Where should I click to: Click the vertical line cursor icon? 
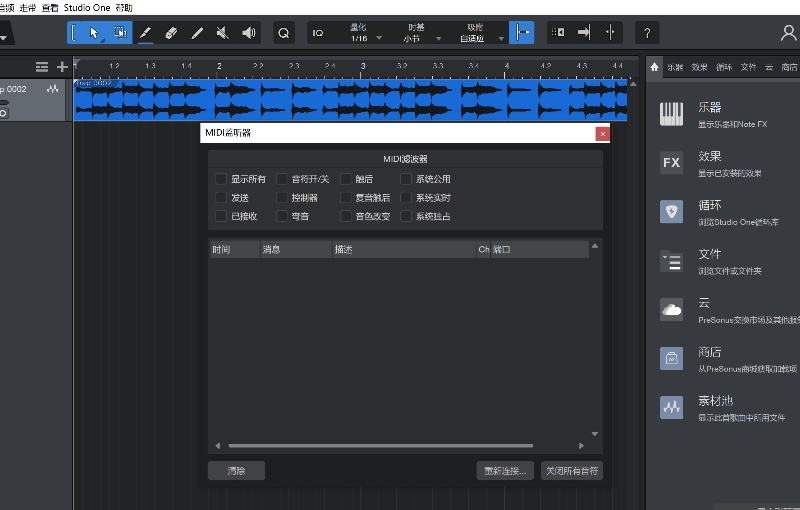610,33
